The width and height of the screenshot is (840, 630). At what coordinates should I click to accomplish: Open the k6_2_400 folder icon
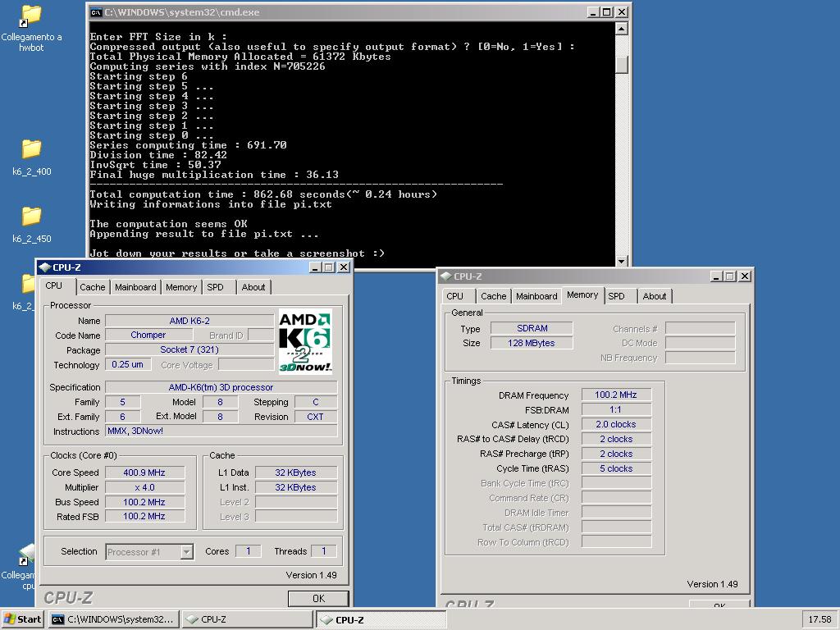32,157
